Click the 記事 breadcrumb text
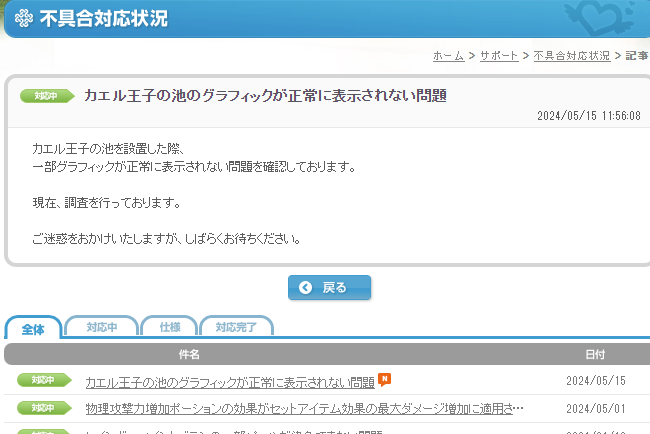 [x=637, y=56]
